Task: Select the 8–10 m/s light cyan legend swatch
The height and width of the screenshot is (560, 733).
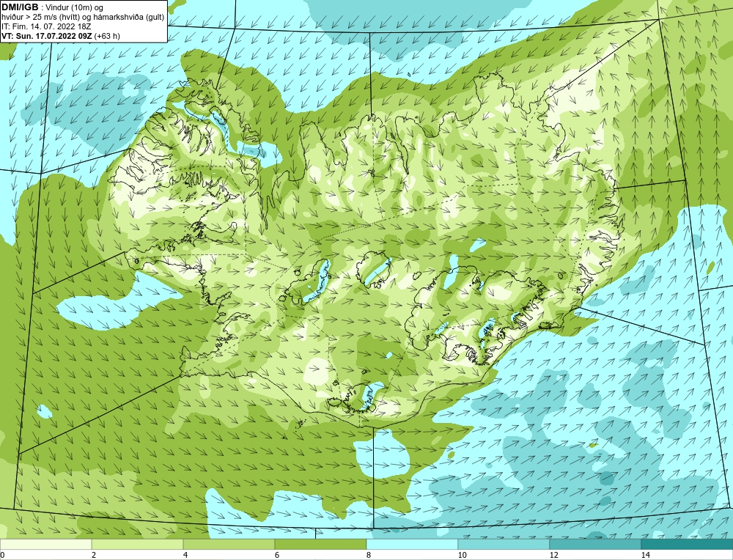Action: 412,544
